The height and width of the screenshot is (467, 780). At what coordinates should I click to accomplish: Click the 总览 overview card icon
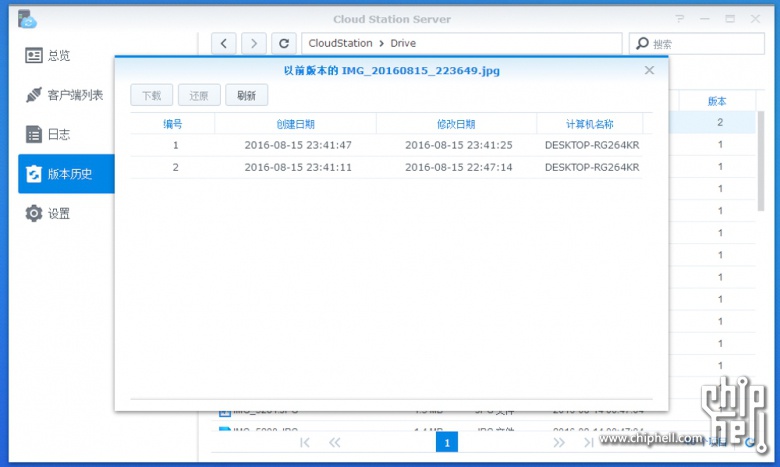[x=34, y=55]
